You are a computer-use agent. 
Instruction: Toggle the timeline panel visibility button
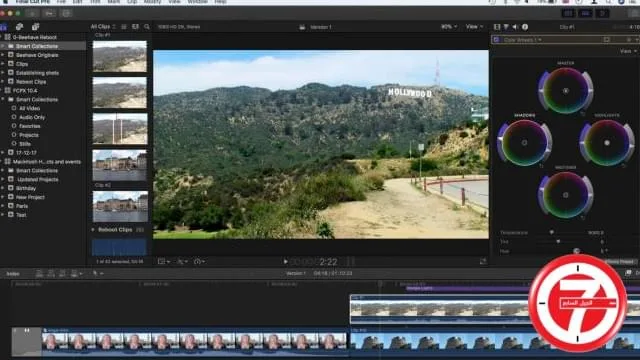pos(585,13)
